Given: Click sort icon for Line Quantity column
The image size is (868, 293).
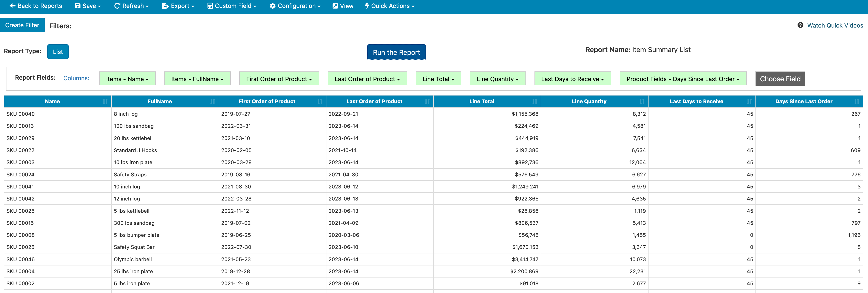Looking at the screenshot, I should (642, 101).
